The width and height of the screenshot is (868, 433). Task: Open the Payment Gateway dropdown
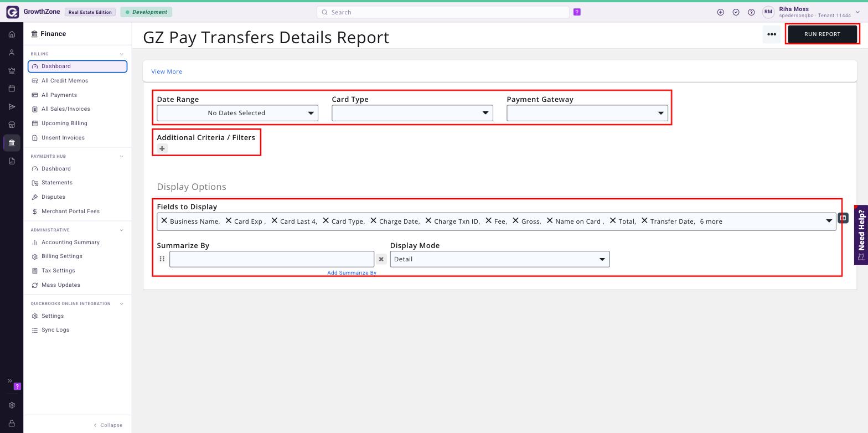pos(587,113)
